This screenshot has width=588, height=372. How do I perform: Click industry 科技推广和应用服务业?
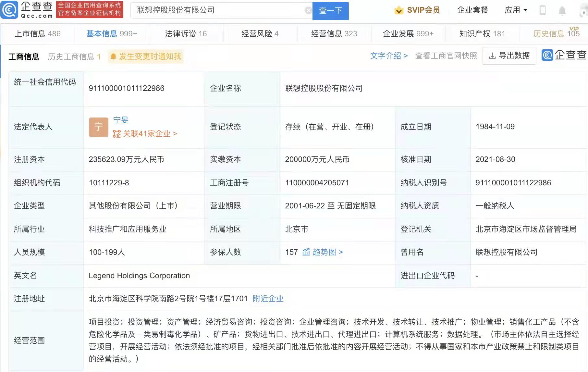click(x=128, y=229)
